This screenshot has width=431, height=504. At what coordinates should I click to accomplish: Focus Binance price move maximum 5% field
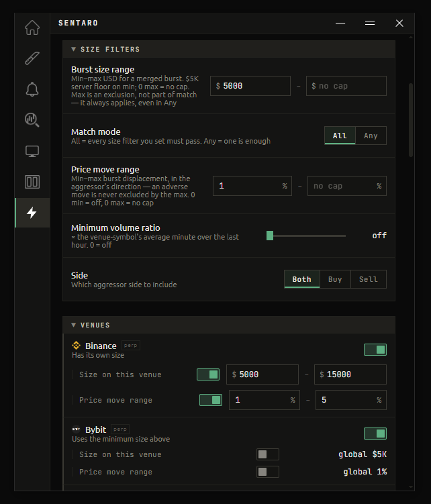[x=351, y=400]
